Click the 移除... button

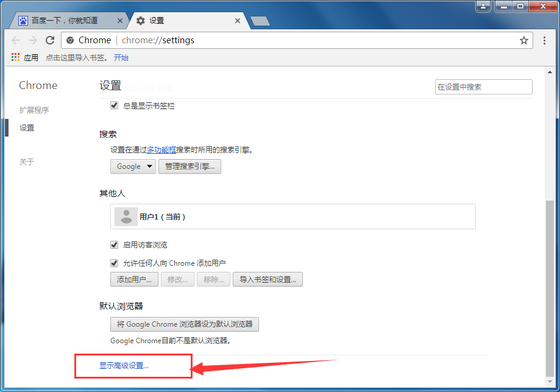click(x=213, y=279)
